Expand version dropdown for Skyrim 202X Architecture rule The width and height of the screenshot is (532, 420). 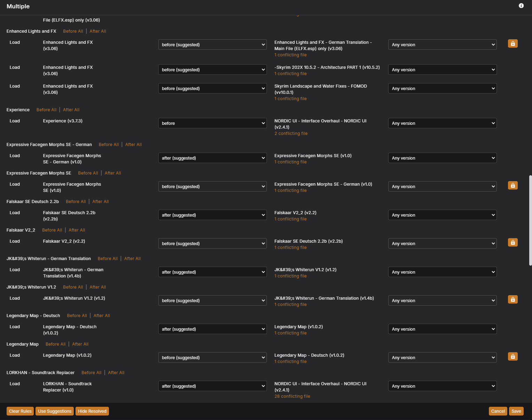(x=442, y=70)
